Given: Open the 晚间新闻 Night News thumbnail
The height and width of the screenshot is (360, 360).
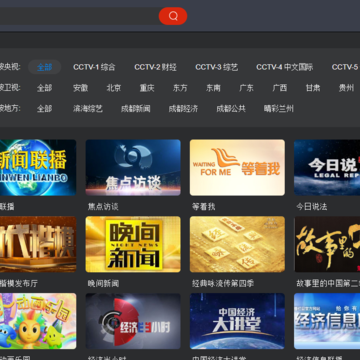Looking at the screenshot, I should point(133,244).
